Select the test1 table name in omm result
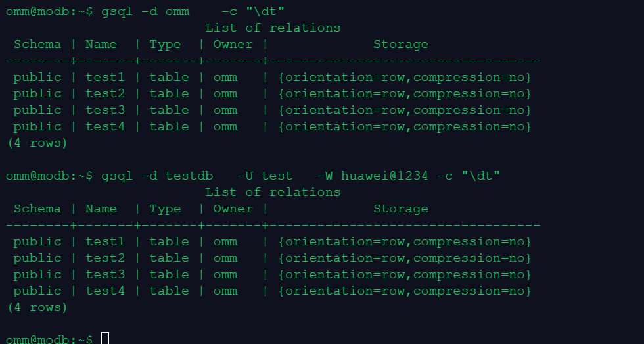 tap(105, 77)
